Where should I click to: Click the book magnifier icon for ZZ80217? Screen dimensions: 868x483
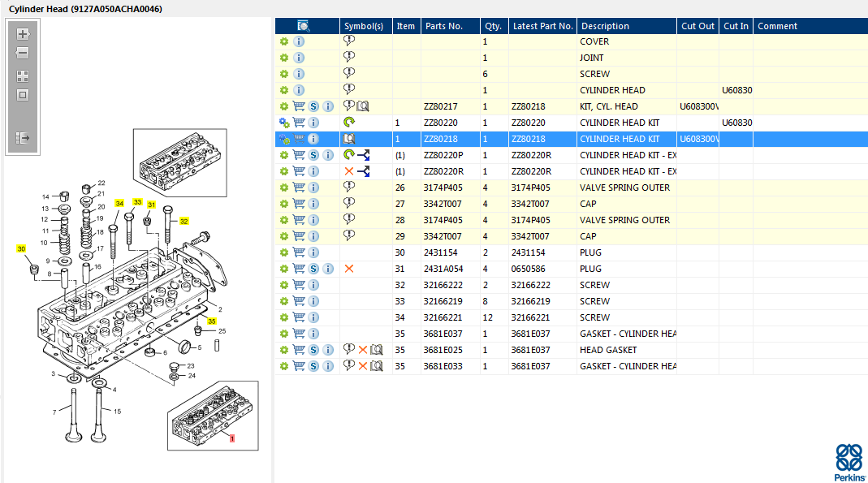point(363,106)
